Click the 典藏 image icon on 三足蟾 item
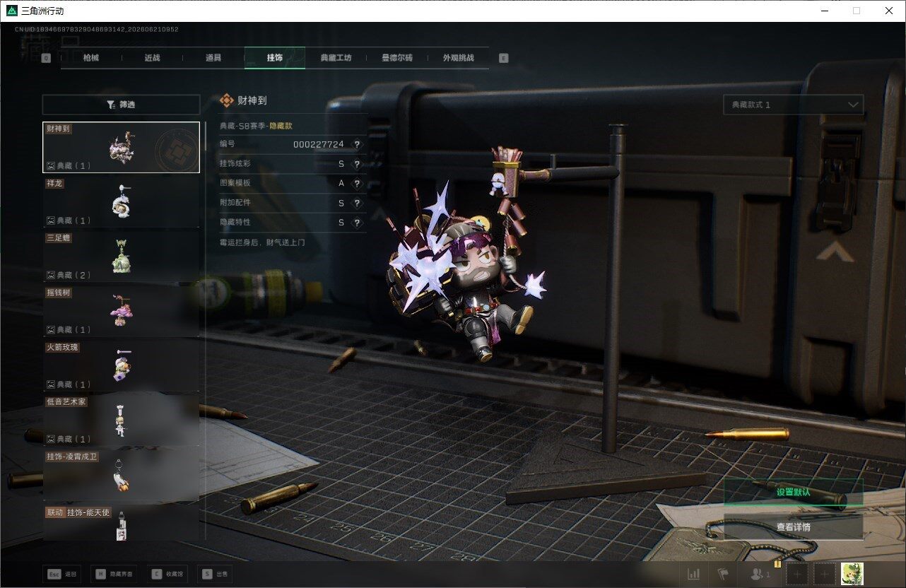 point(51,275)
